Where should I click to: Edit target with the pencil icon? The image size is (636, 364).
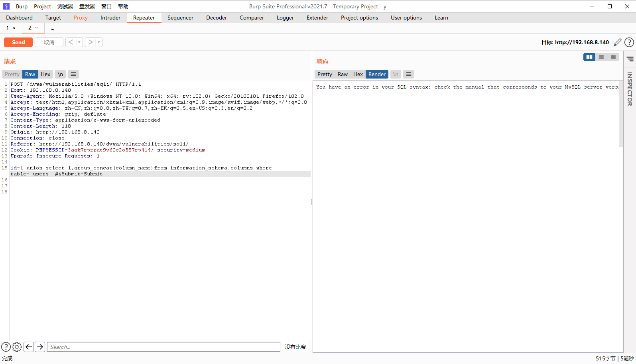coord(617,42)
